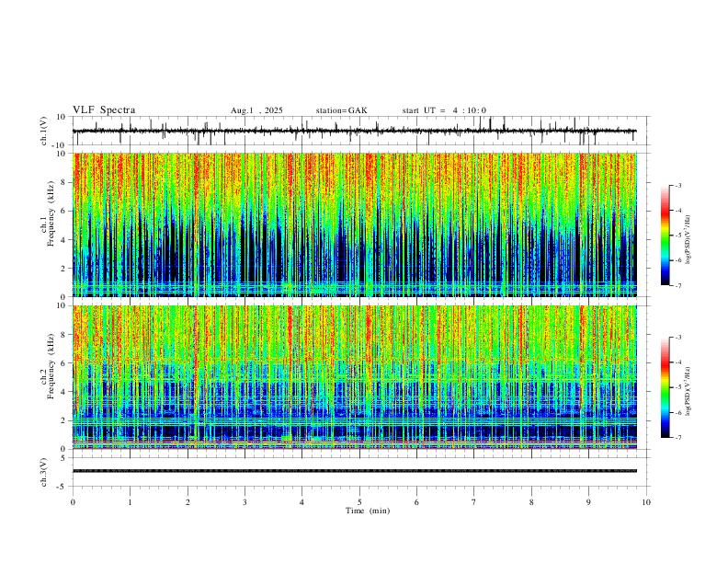Click the 'VLF Spectra' title text
Screen dimensions: 728x563
click(x=104, y=109)
